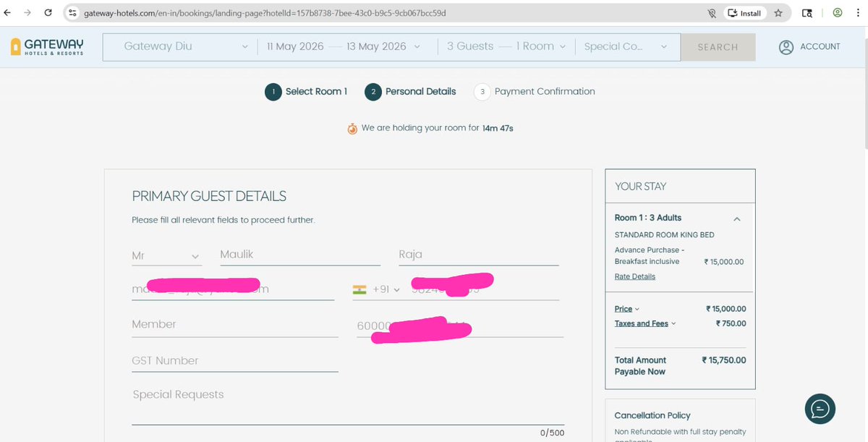Click the redacted phone number field
The image size is (868, 442).
(x=485, y=289)
